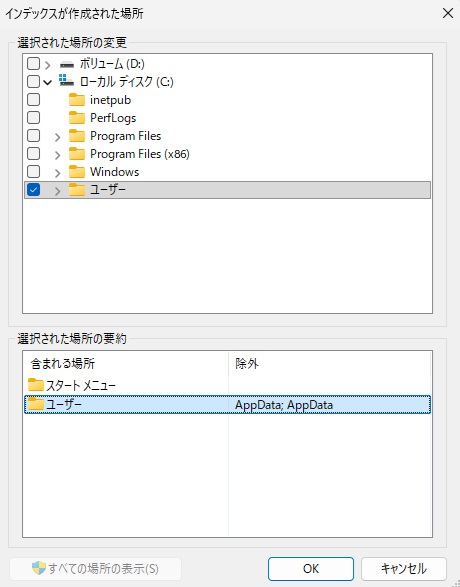Click the スタート メニュー folder icon in summary
Viewport: 460px width, 587px height.
point(36,385)
